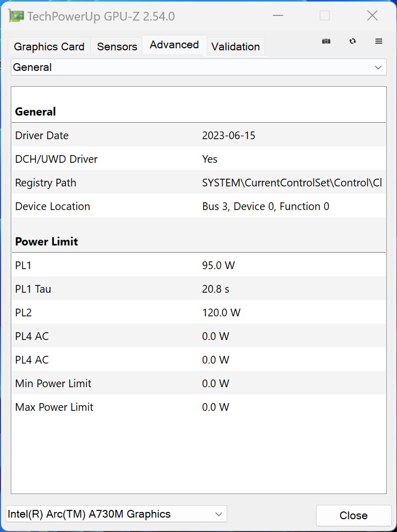Close the window with the X button
Image resolution: width=397 pixels, height=532 pixels.
pyautogui.click(x=372, y=15)
